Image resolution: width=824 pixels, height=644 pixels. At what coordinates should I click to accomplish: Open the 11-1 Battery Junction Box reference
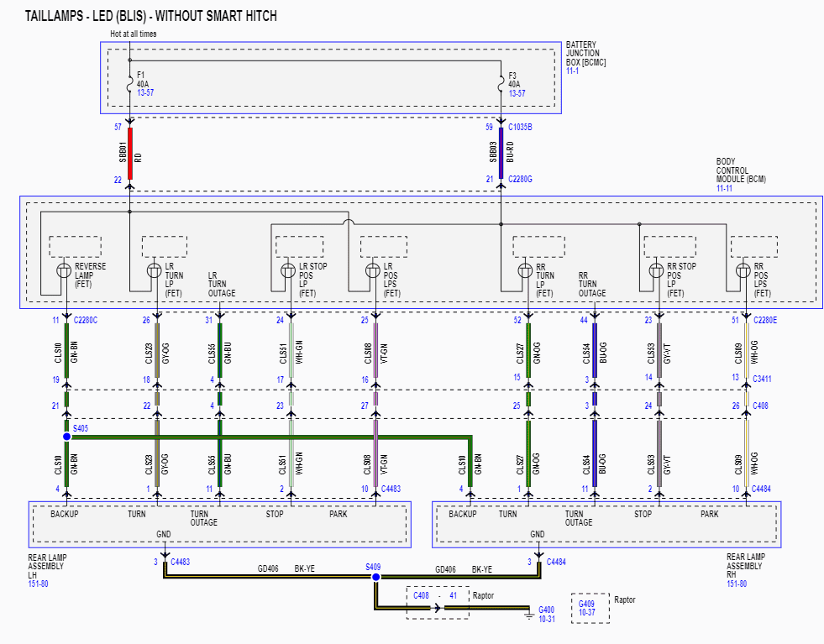click(x=572, y=71)
